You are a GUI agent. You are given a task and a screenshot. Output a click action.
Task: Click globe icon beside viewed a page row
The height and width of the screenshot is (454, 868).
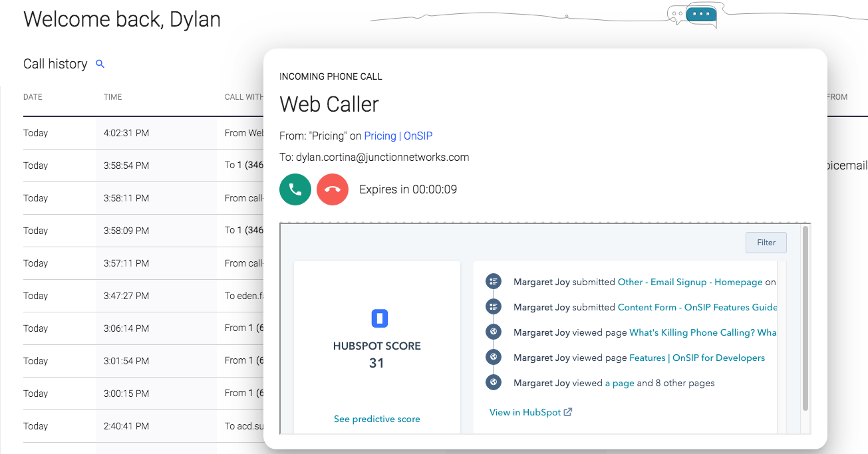click(x=494, y=383)
